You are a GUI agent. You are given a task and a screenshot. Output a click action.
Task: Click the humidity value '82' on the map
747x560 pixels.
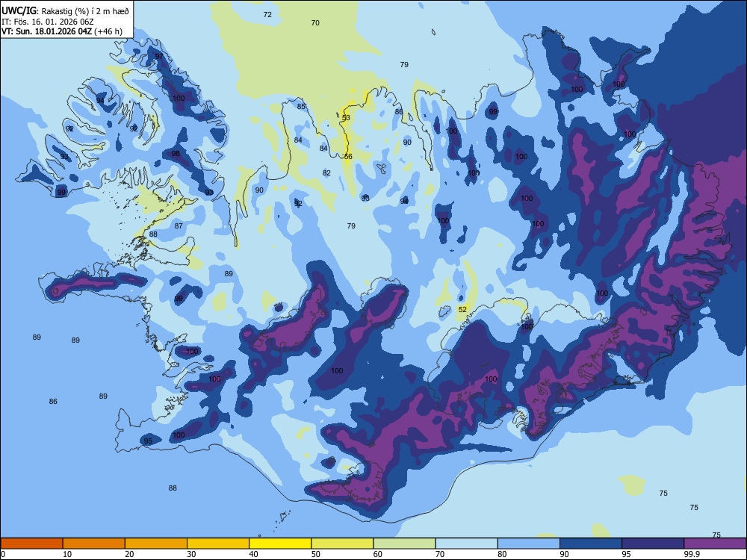pos(326,173)
